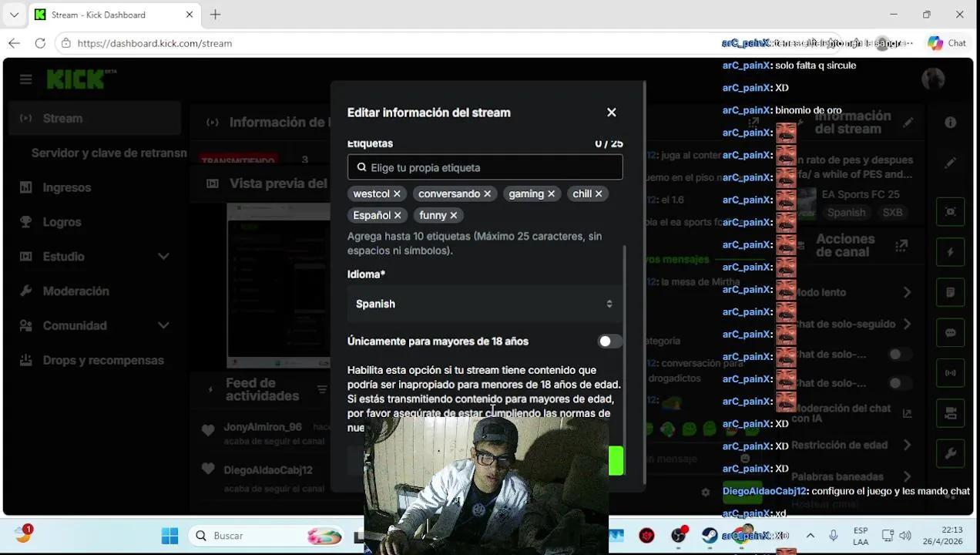This screenshot has width=980, height=555.
Task: Expand Restricción de edad option
Action: (907, 445)
